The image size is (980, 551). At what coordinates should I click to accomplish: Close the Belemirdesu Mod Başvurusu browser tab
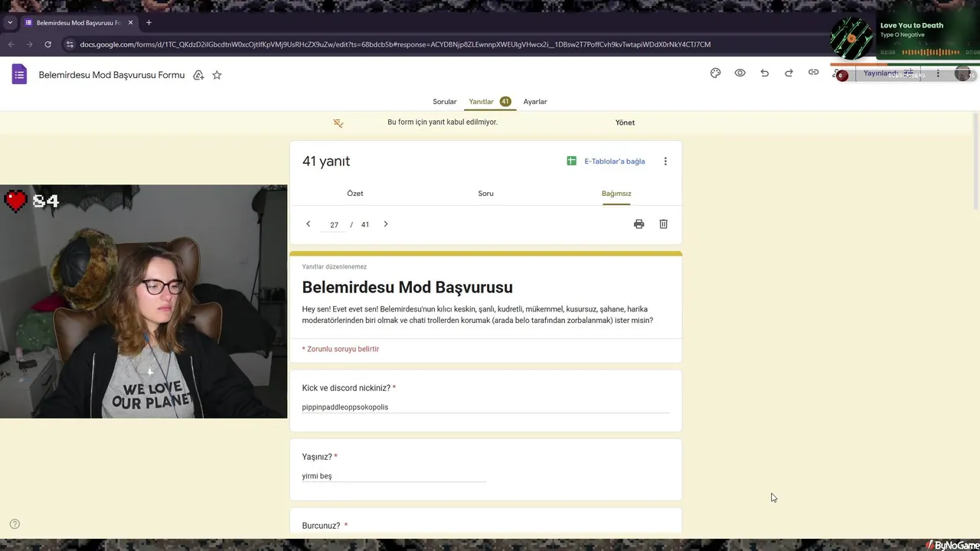click(130, 23)
